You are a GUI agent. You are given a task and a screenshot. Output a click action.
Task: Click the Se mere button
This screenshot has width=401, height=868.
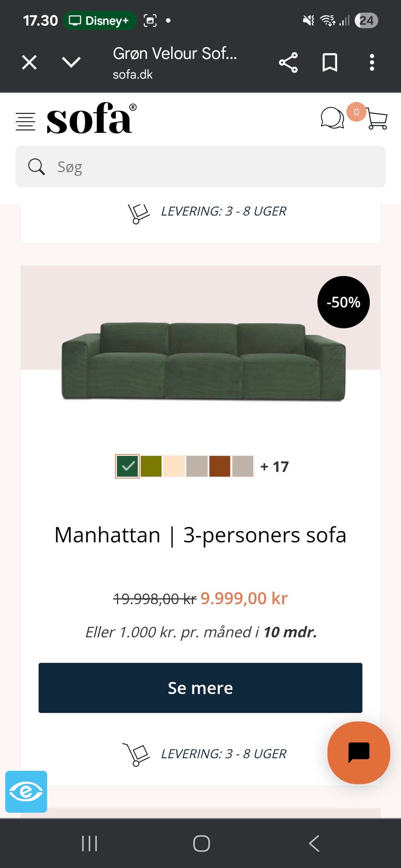click(200, 688)
